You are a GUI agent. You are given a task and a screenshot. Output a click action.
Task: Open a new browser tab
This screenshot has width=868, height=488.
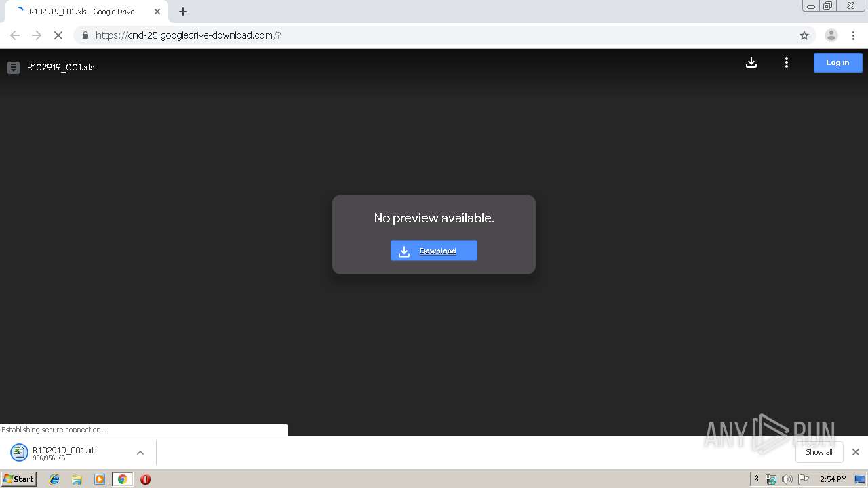(x=183, y=12)
